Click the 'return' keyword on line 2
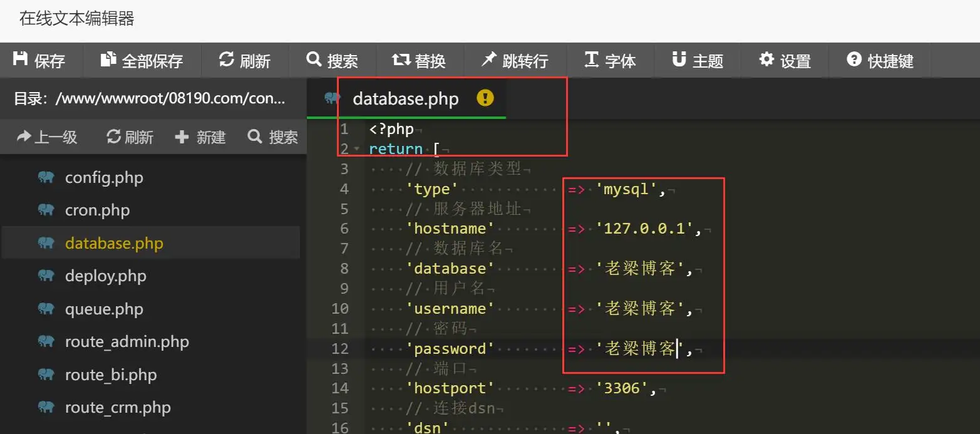 pos(396,149)
